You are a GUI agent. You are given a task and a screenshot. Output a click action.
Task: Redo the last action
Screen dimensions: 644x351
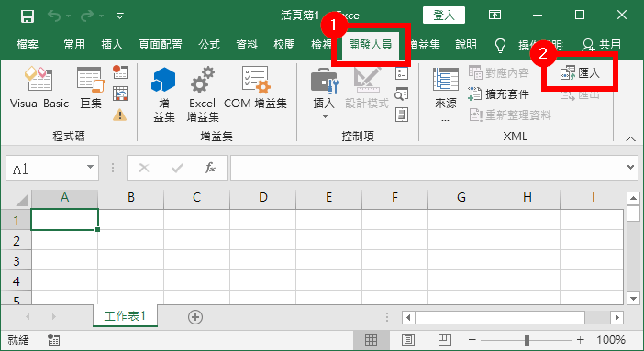(87, 16)
